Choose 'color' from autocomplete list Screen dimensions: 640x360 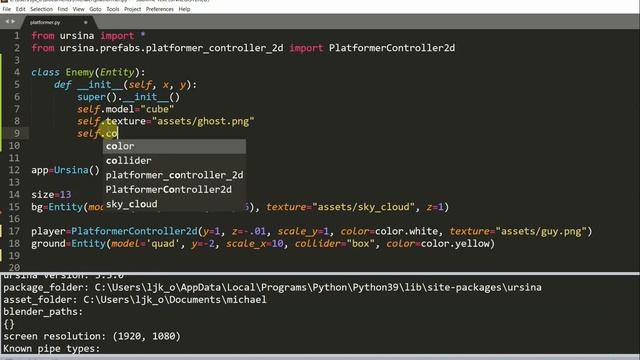click(174, 146)
